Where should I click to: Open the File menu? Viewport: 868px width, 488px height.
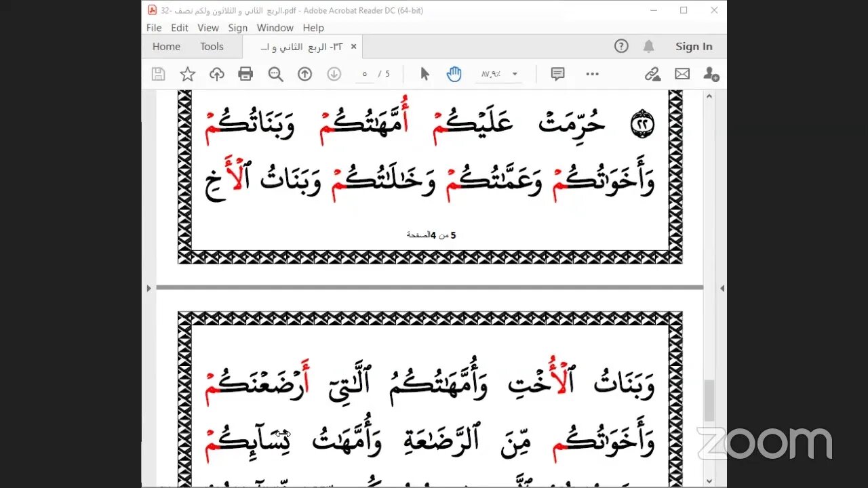(x=154, y=28)
